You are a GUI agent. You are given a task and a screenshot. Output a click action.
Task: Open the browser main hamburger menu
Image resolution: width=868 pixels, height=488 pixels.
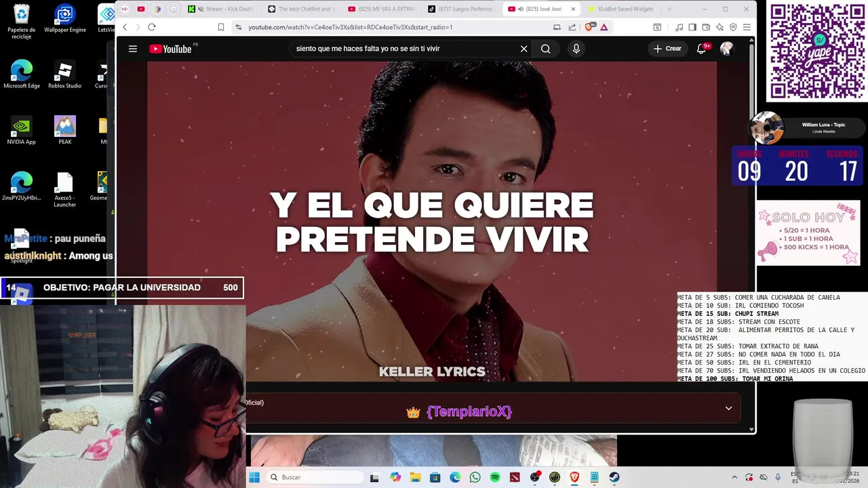tap(747, 27)
